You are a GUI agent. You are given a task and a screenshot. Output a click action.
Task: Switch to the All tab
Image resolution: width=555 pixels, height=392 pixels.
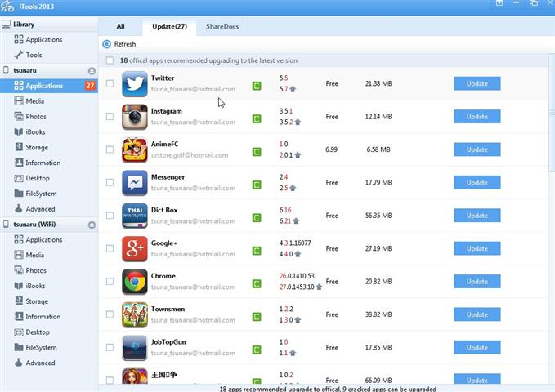[120, 26]
